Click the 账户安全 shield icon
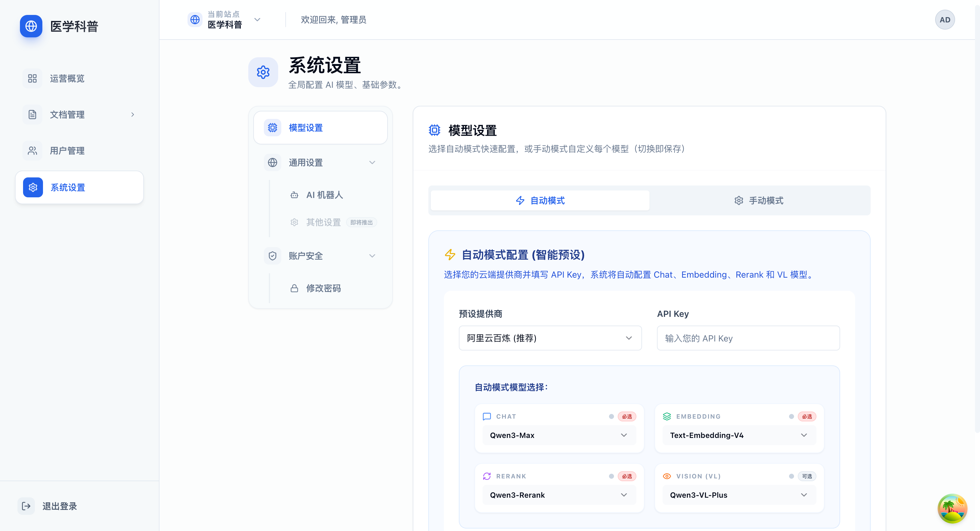 pos(272,256)
